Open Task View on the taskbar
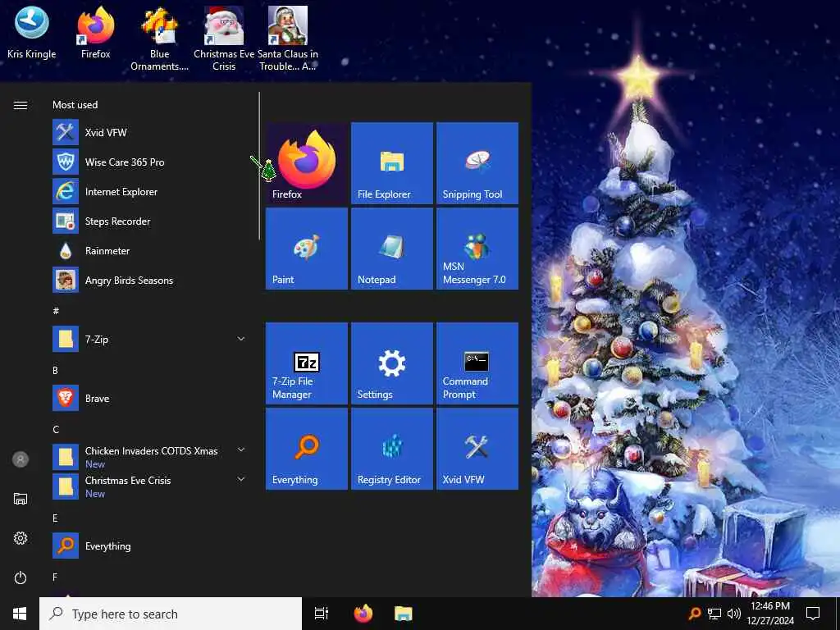This screenshot has width=840, height=630. 322,614
